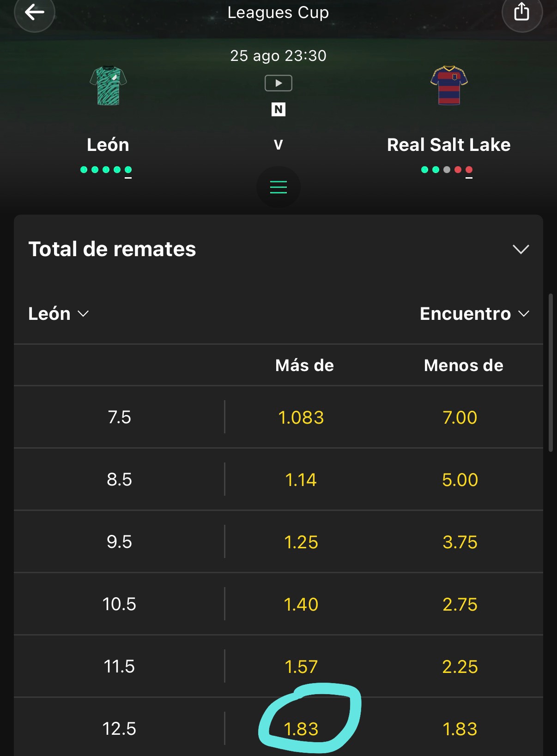The image size is (557, 756).
Task: Click the vertical scrollbar on the right
Action: pyautogui.click(x=551, y=372)
